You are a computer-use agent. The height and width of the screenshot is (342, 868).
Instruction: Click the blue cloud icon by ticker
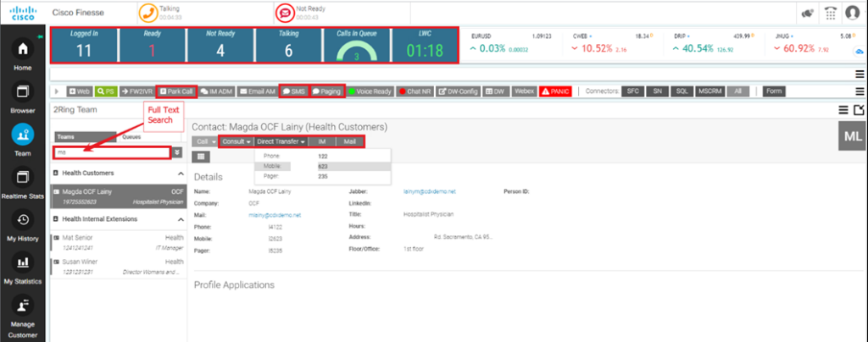860,51
